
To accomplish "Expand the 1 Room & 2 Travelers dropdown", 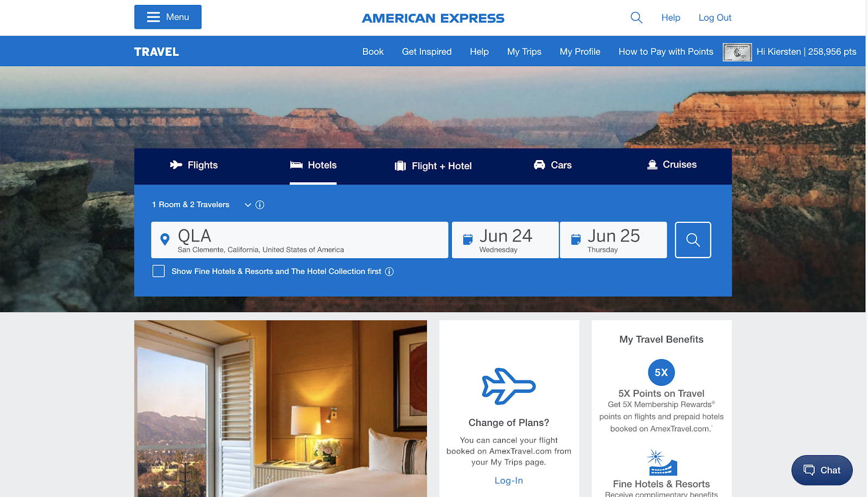I will (x=201, y=205).
